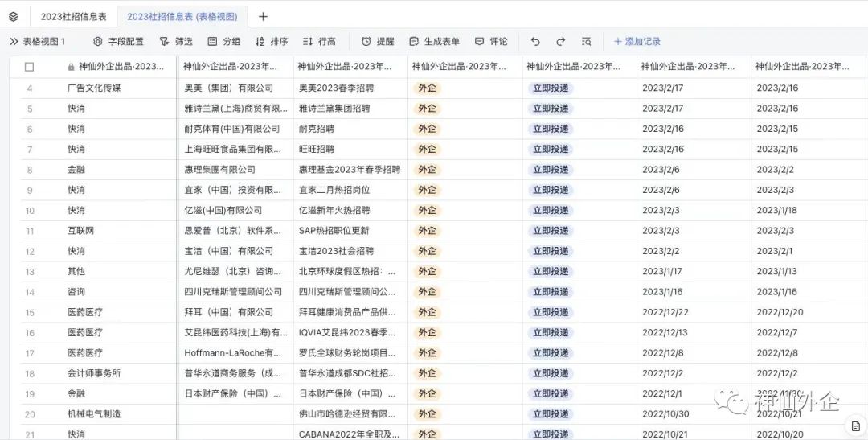Click 立即投递 link for 耐克招聘
The image size is (868, 440).
point(551,129)
